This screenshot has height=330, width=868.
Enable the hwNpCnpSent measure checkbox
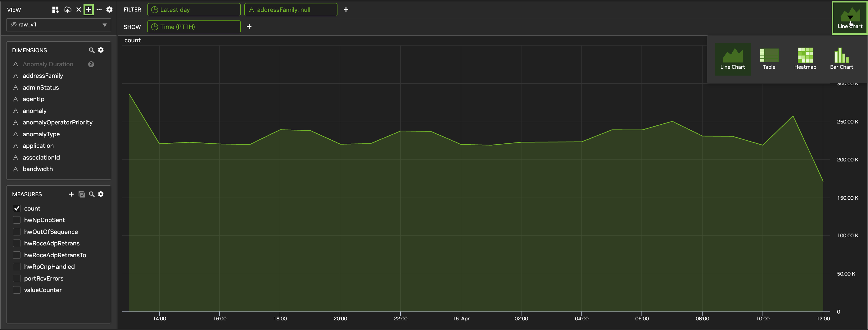(x=17, y=220)
